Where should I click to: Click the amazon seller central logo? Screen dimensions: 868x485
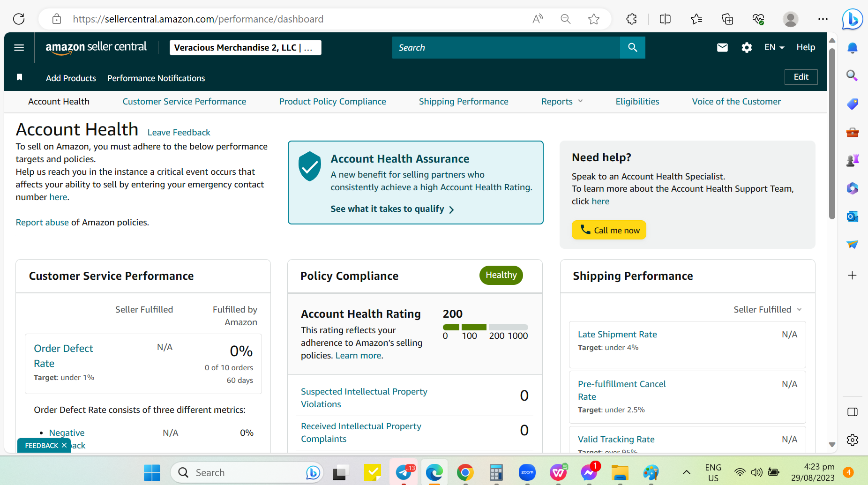96,47
